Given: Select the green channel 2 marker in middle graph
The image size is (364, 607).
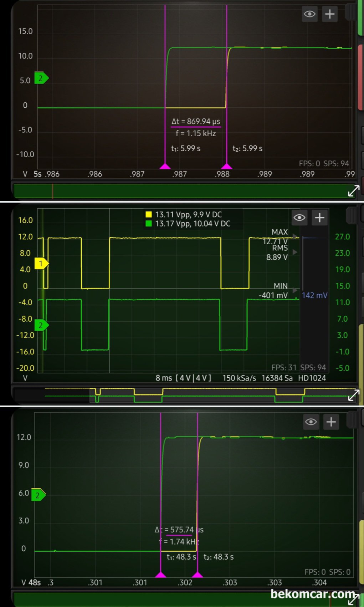Looking at the screenshot, I should coord(41,325).
